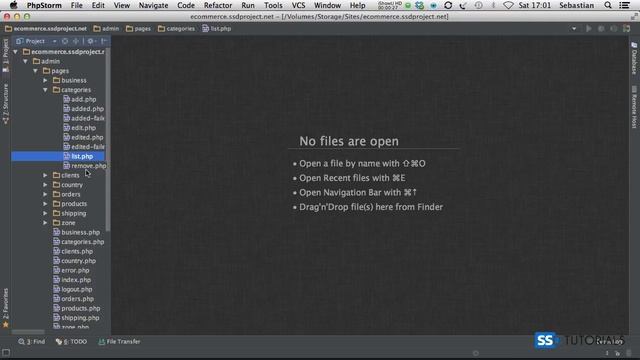Select edited.php file in tree
Image resolution: width=640 pixels, height=360 pixels.
point(83,138)
